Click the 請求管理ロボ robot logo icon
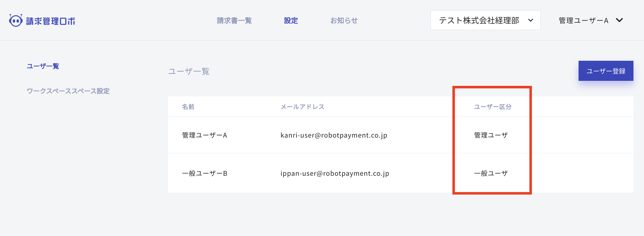 pos(16,21)
